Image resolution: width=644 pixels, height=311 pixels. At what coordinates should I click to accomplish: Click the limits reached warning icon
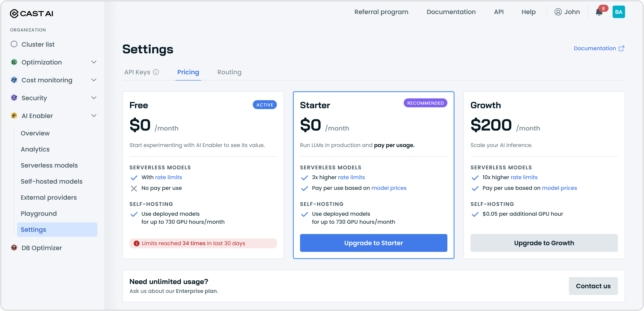point(137,243)
